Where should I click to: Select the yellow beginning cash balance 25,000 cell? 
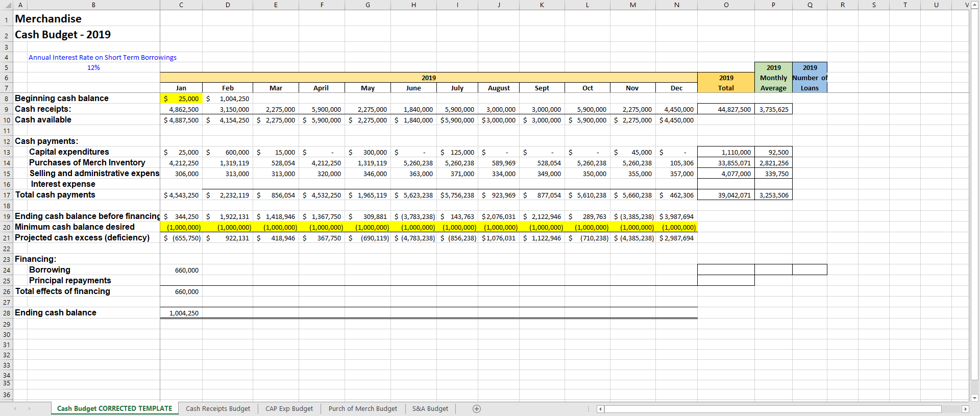tap(181, 99)
